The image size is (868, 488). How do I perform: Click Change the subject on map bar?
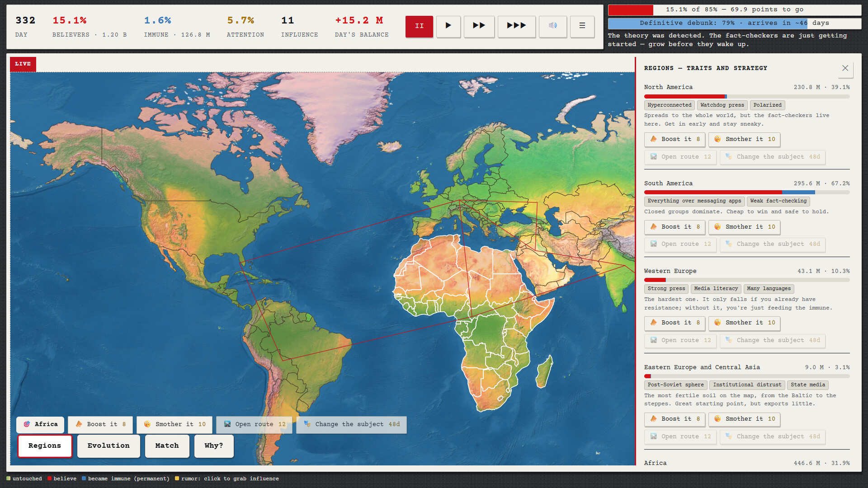(351, 424)
